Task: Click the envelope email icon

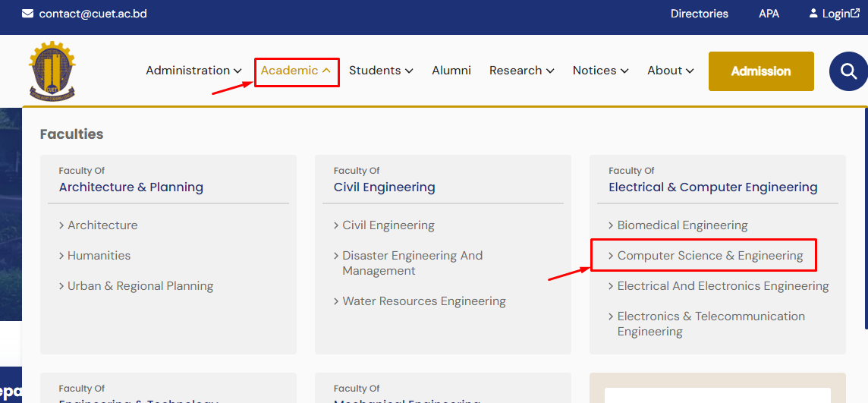Action: (x=28, y=14)
